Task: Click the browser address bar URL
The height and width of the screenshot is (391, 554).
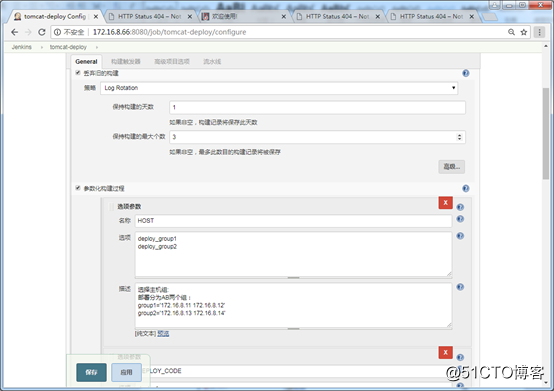Action: point(169,32)
